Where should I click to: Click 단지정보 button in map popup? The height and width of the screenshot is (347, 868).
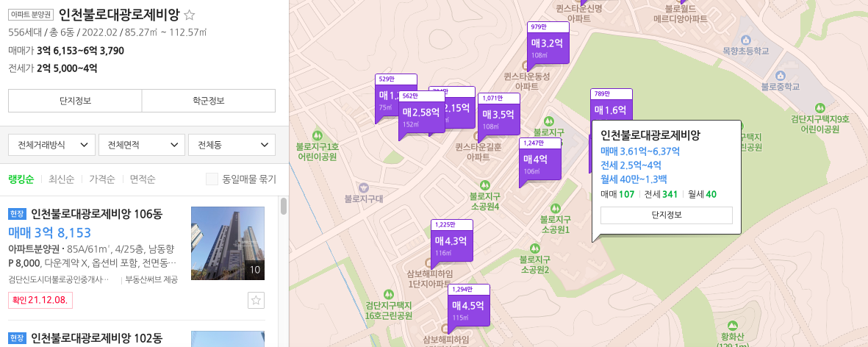click(667, 215)
